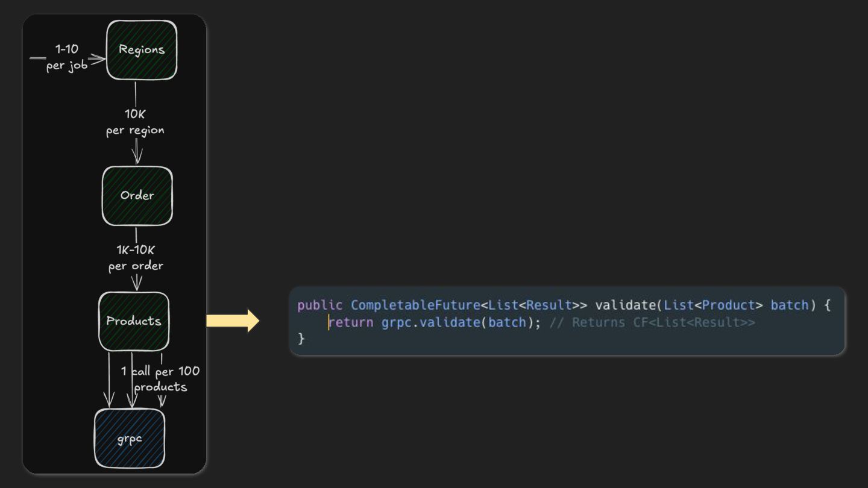
Task: Click "CompletableFuture" in the method signature
Action: point(415,305)
